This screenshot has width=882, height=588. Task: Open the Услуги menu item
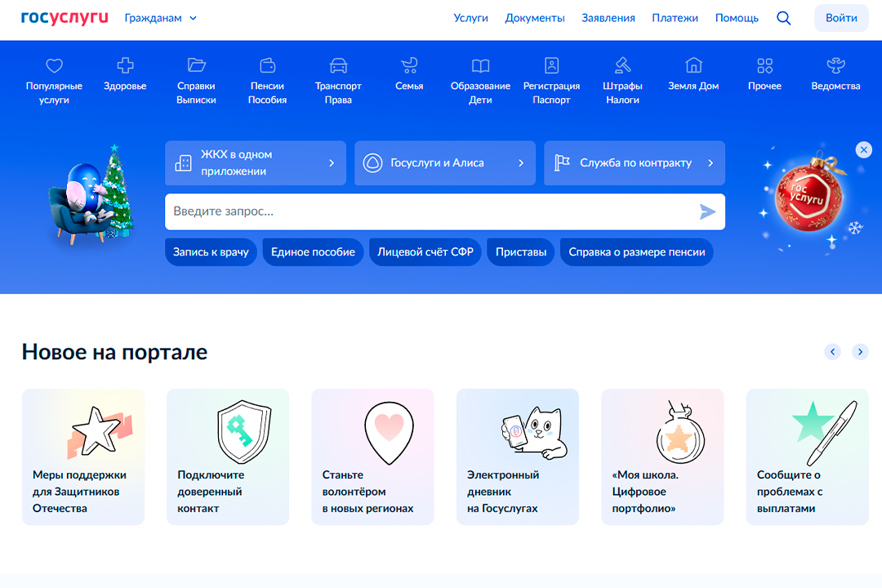(x=471, y=18)
